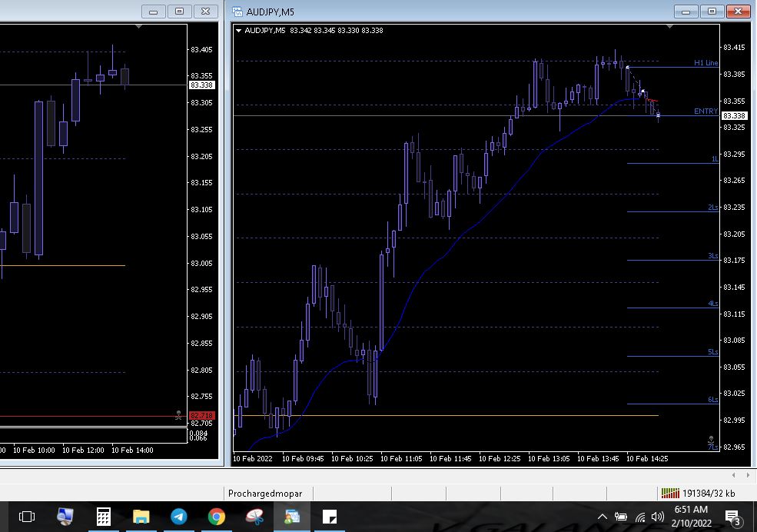
Task: Click the AUDJPY,M5 chart window icon
Action: pos(237,12)
